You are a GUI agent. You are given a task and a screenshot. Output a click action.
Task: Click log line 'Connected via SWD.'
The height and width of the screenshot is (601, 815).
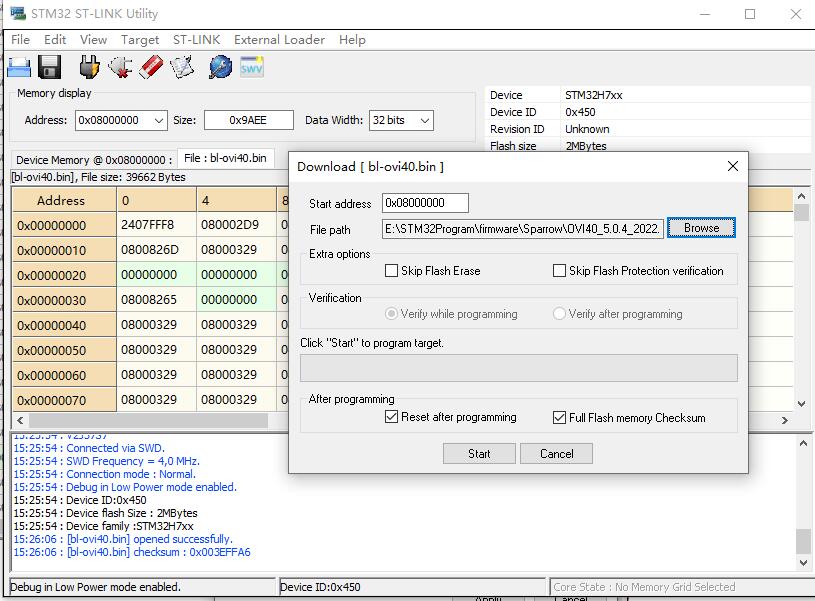pos(89,448)
